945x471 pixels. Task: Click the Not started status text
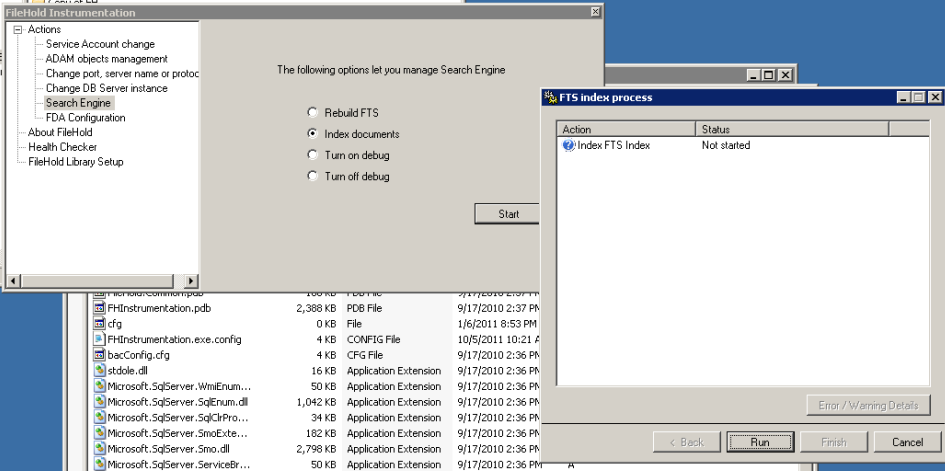click(x=726, y=145)
